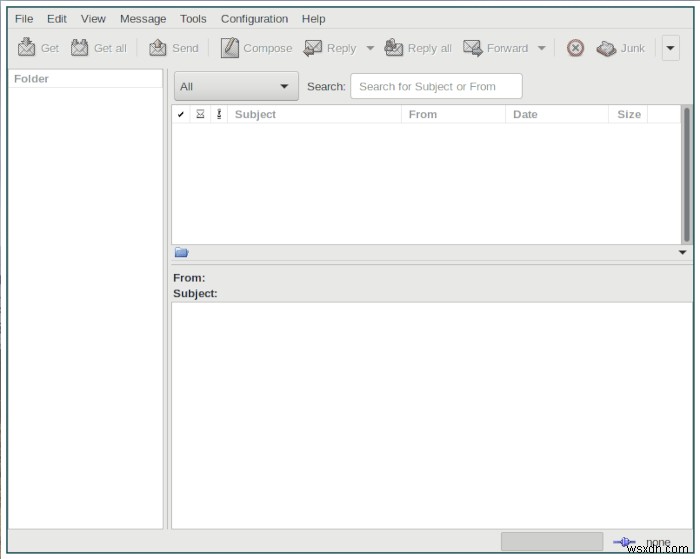Click the 'none' status bar text
Viewport: 700px width, 559px height.
[658, 542]
